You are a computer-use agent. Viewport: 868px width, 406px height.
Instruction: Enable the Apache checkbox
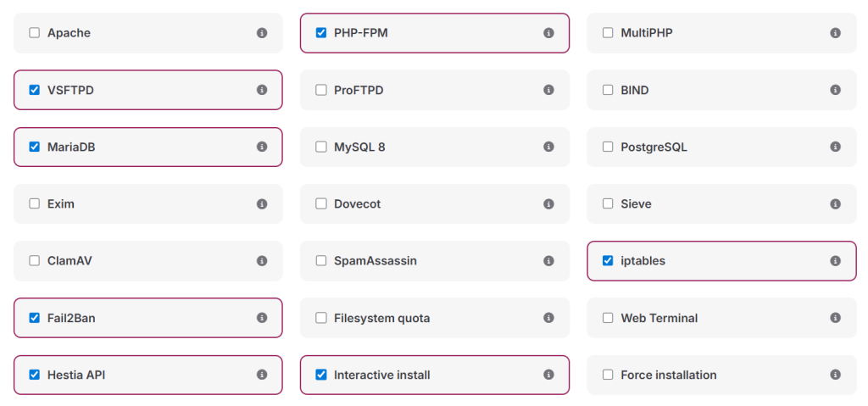point(35,33)
